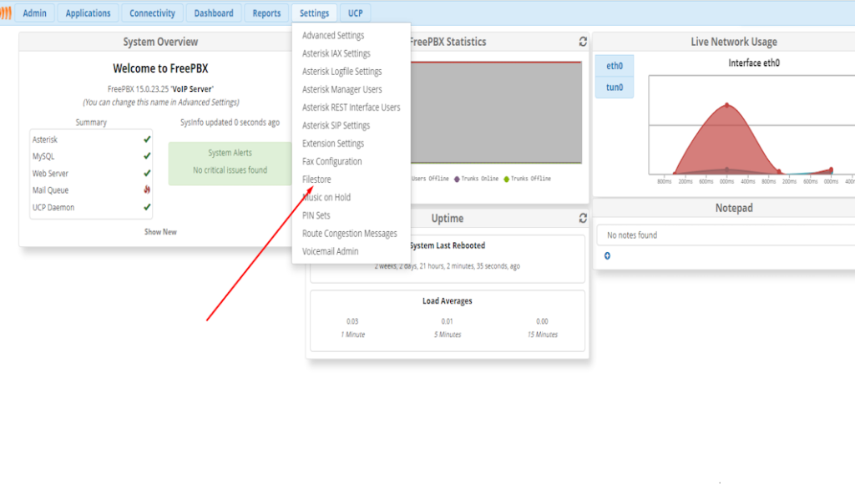Add a new note with plus icon
855x504 pixels.
pyautogui.click(x=607, y=255)
